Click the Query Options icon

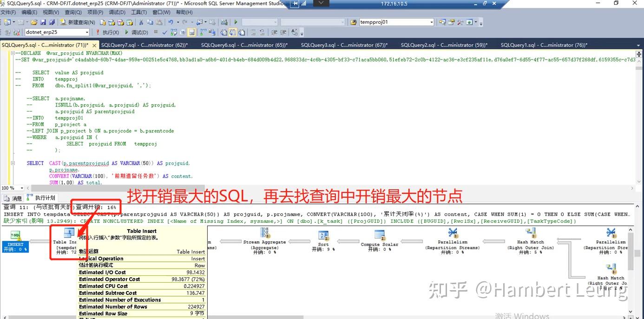[x=183, y=32]
